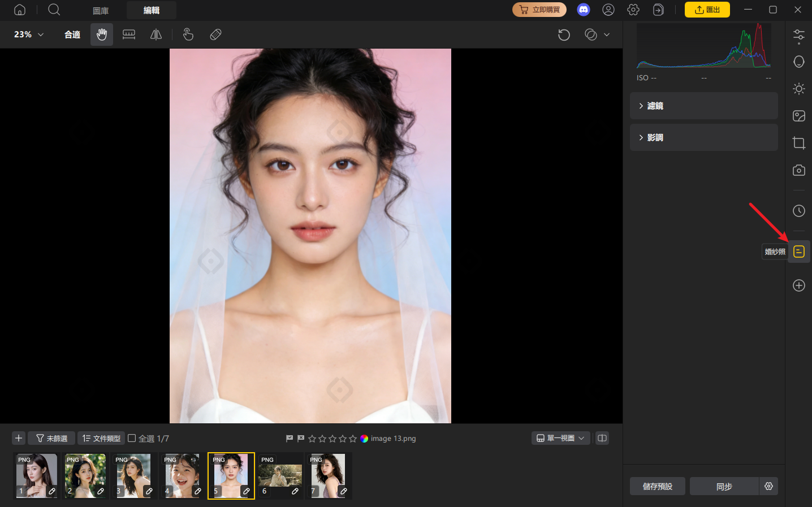This screenshot has height=507, width=812.
Task: Switch to the 编輯 tab
Action: [152, 10]
